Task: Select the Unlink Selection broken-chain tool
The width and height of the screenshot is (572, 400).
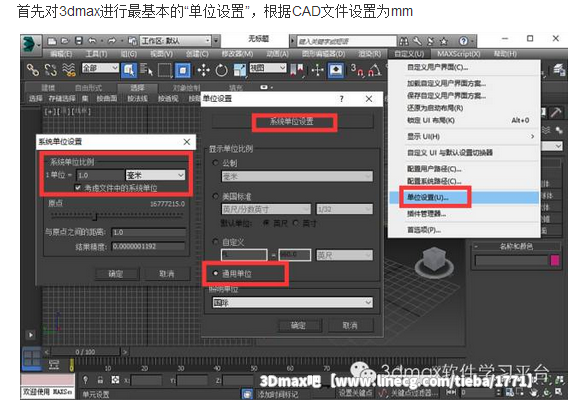Action: 51,70
